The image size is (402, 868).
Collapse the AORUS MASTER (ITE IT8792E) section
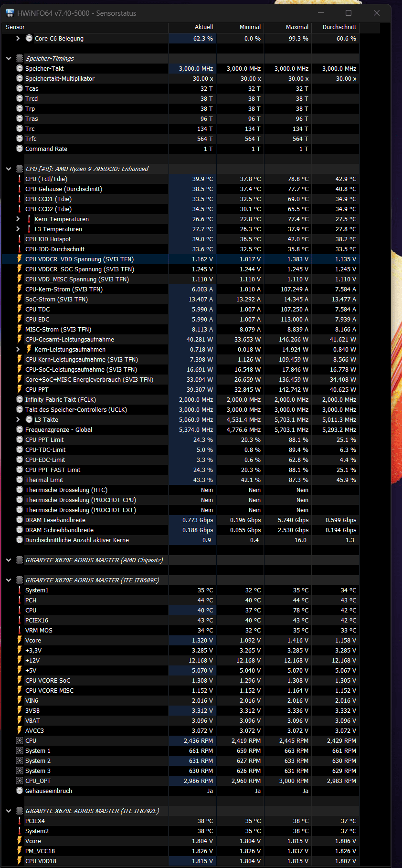coord(9,811)
